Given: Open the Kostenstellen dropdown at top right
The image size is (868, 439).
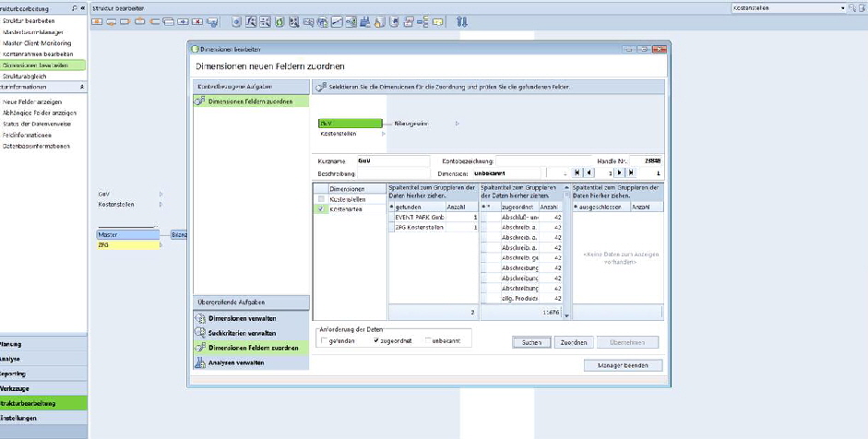Looking at the screenshot, I should tap(843, 8).
